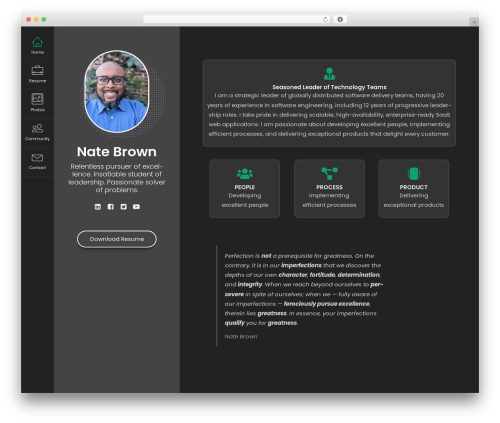Screen dimensions: 500x423
Task: Click the Nate Brown quote attribution
Action: [241, 337]
